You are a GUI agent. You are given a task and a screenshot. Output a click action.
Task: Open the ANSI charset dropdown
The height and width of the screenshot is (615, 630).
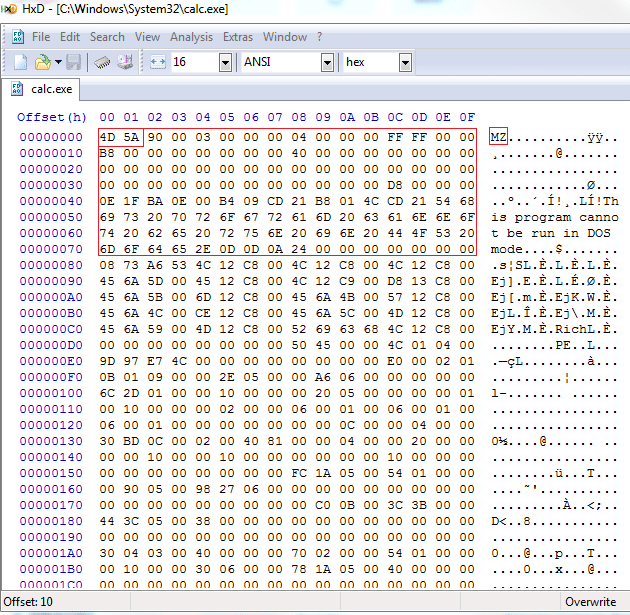(327, 63)
